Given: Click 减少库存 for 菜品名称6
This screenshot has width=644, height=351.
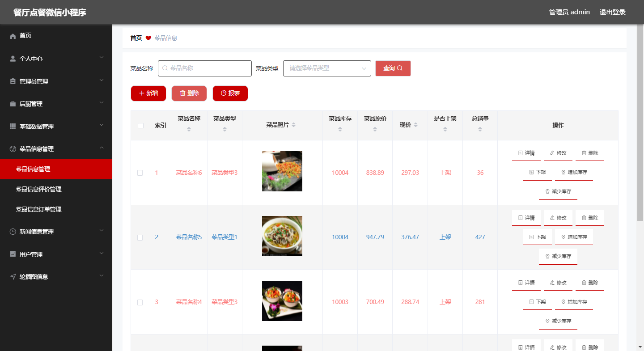Looking at the screenshot, I should (558, 191).
